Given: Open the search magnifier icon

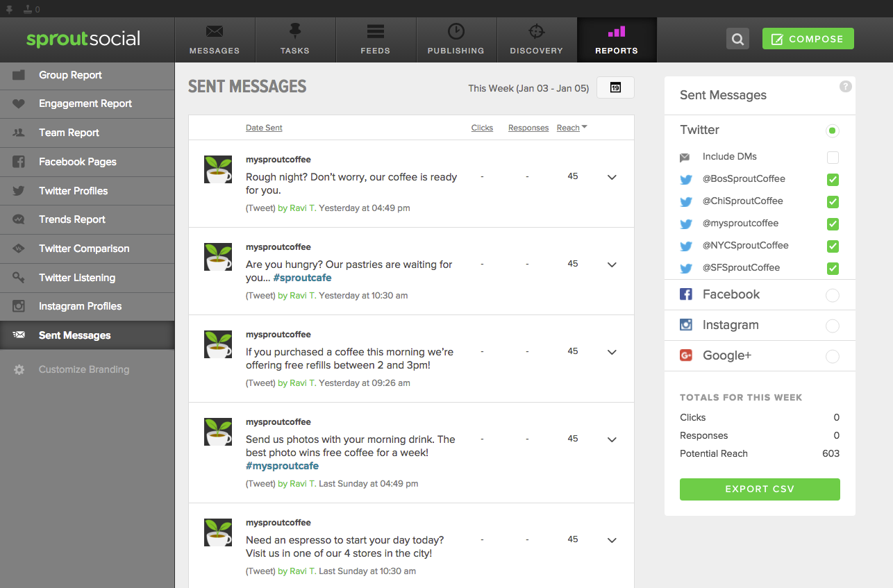Looking at the screenshot, I should tap(737, 39).
